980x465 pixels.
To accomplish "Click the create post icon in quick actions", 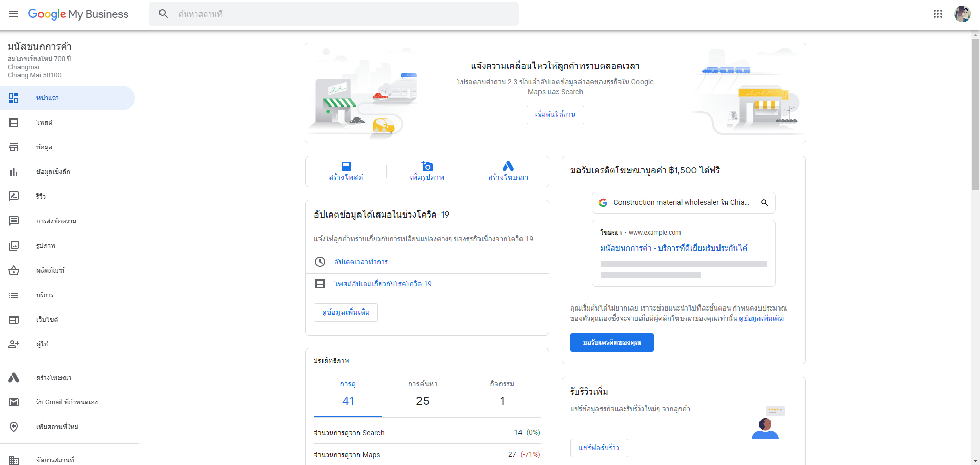I will tap(346, 166).
